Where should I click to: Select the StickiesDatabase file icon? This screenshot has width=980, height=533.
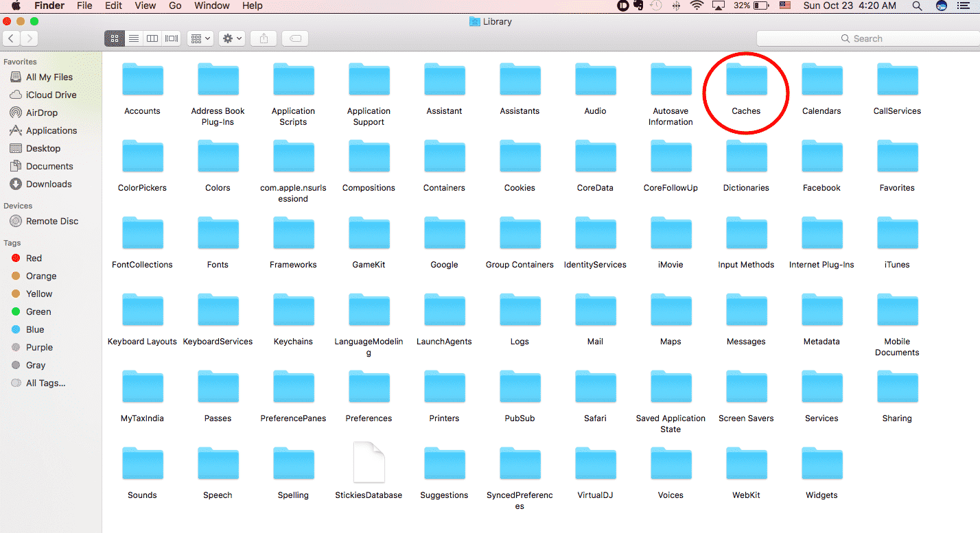click(x=369, y=462)
